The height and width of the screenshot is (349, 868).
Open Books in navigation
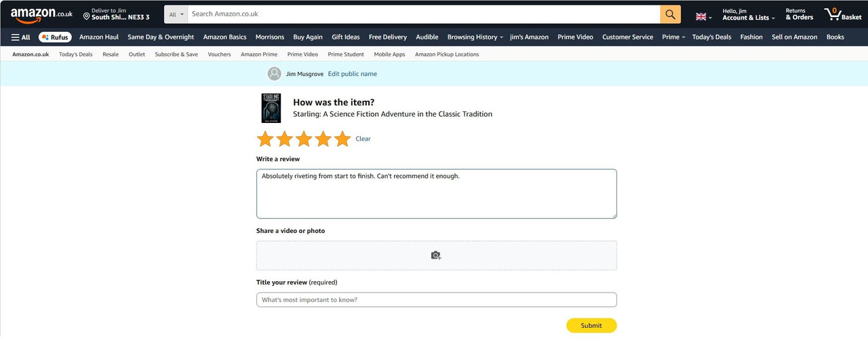tap(835, 37)
